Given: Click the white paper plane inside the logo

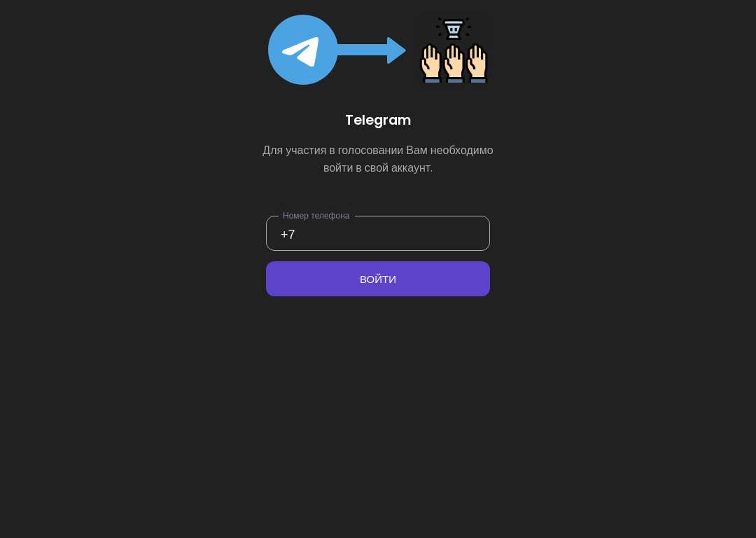Looking at the screenshot, I should click(x=301, y=51).
